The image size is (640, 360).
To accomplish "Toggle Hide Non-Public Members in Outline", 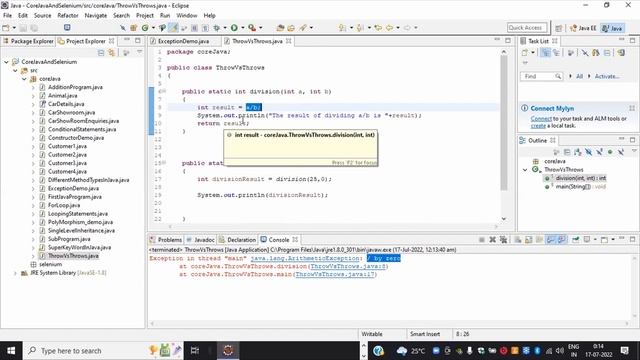I will (x=610, y=152).
